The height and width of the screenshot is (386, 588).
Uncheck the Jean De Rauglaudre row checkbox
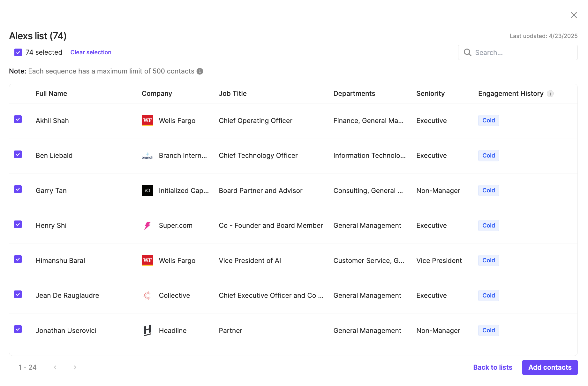pyautogui.click(x=18, y=294)
